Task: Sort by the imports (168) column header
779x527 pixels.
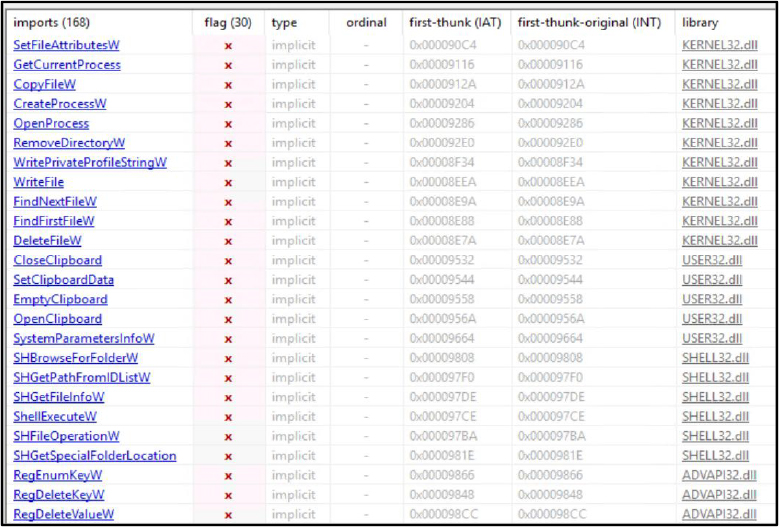Action: coord(52,23)
